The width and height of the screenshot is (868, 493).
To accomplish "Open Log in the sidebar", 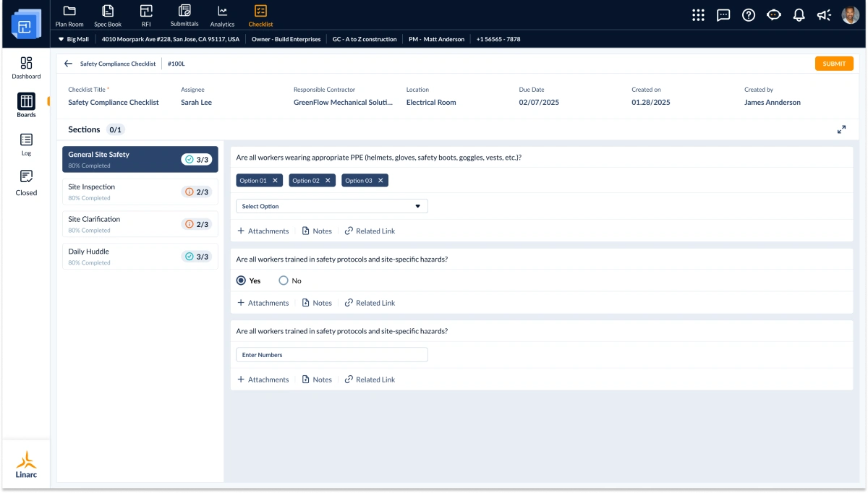I will (26, 145).
